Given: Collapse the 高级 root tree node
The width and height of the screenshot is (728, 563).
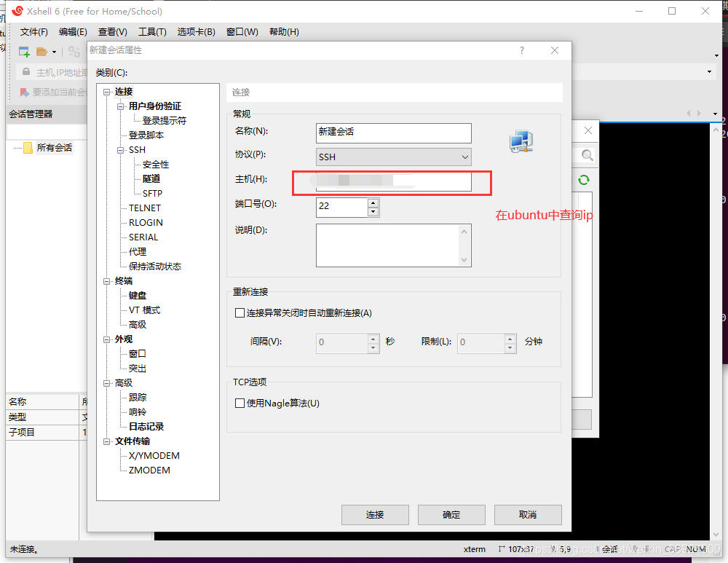Looking at the screenshot, I should (x=107, y=383).
